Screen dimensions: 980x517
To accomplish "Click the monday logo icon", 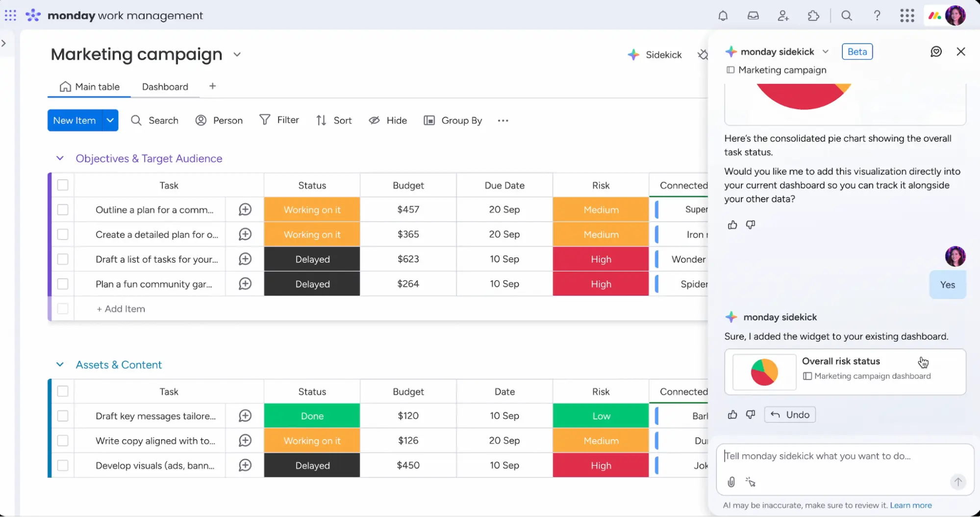I will (33, 15).
